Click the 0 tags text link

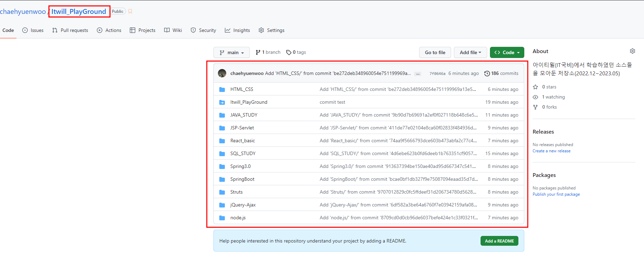coord(299,52)
